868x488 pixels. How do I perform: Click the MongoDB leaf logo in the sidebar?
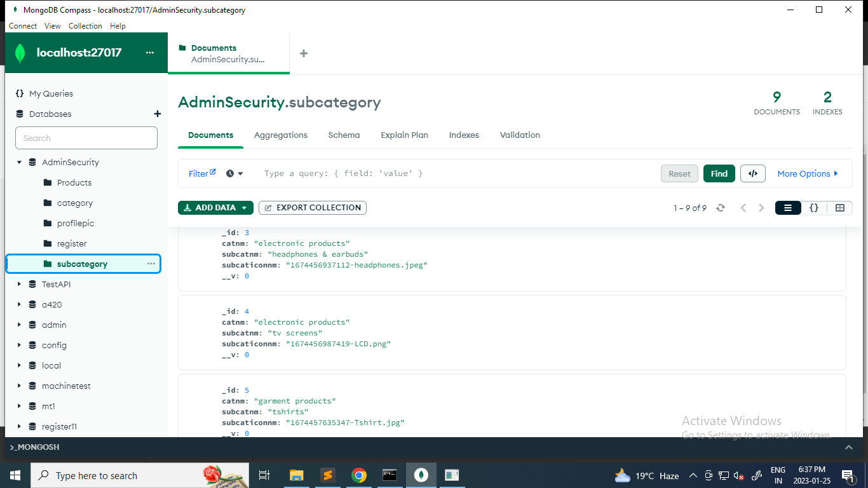[20, 53]
